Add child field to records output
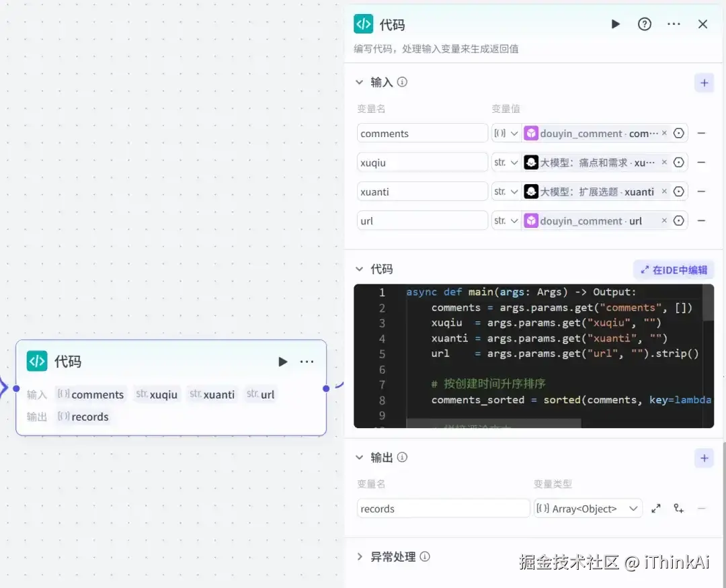Image resolution: width=726 pixels, height=588 pixels. 679,508
